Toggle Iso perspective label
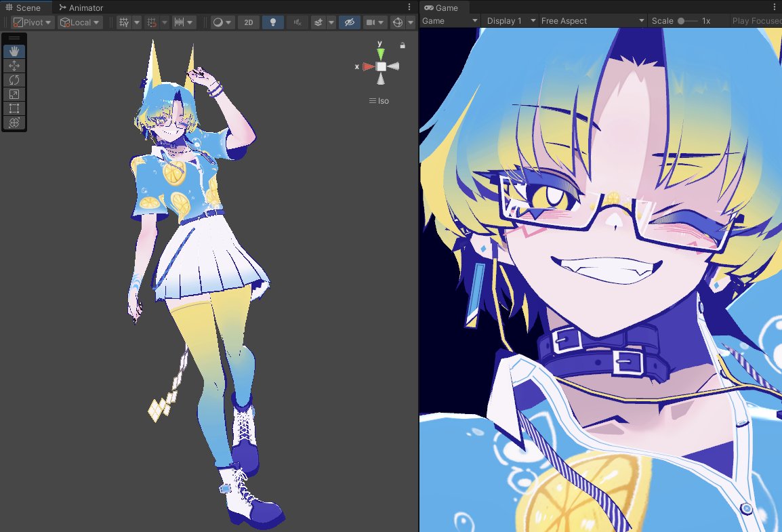This screenshot has height=532, width=782. coord(379,101)
